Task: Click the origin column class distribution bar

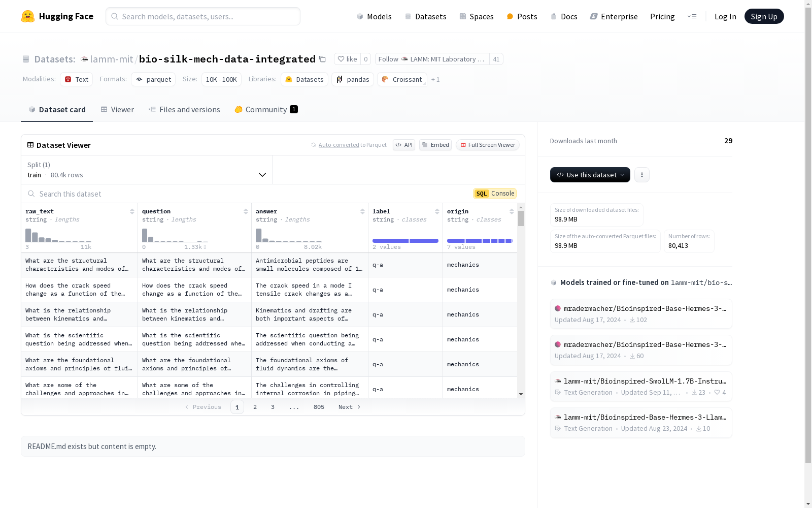Action: 480,241
